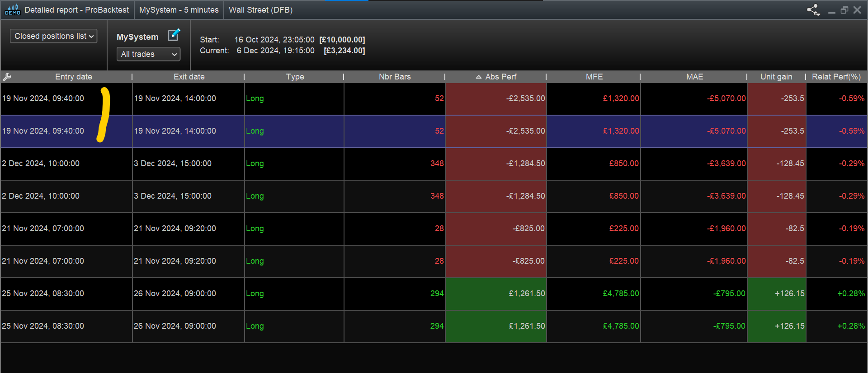Select first row 19 Nov 2024, 09:40:00 entry
Screen dimensions: 868x373
(43, 98)
